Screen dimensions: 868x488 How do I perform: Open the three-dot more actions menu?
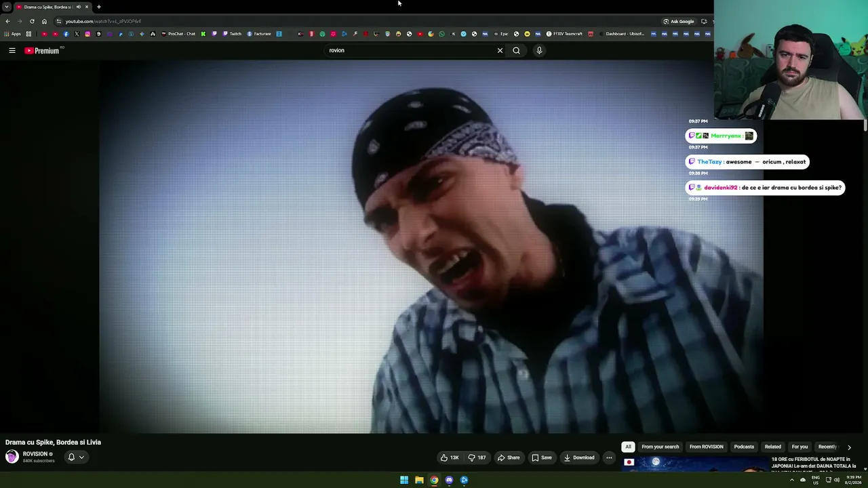click(x=609, y=457)
